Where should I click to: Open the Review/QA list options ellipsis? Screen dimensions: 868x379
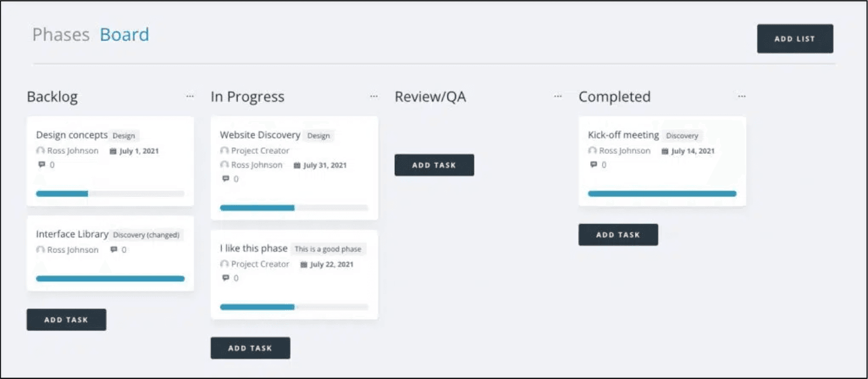tap(558, 96)
